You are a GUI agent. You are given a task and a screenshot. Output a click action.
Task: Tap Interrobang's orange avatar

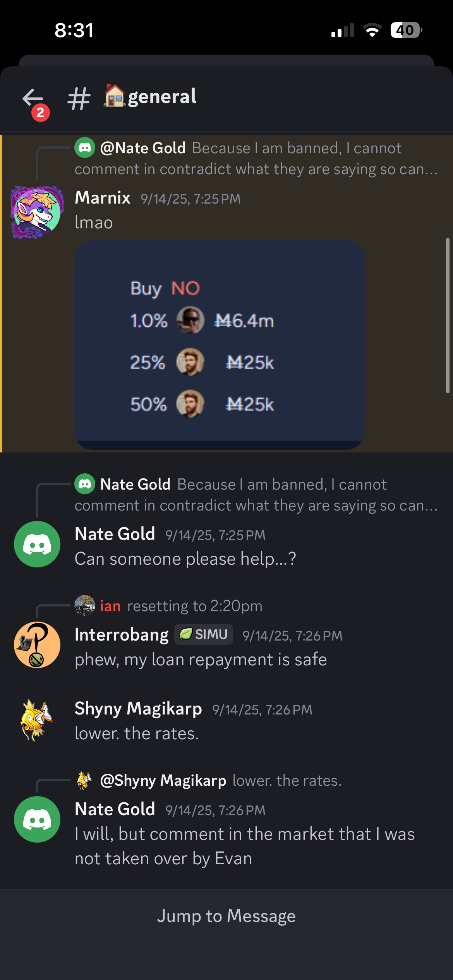click(x=37, y=645)
